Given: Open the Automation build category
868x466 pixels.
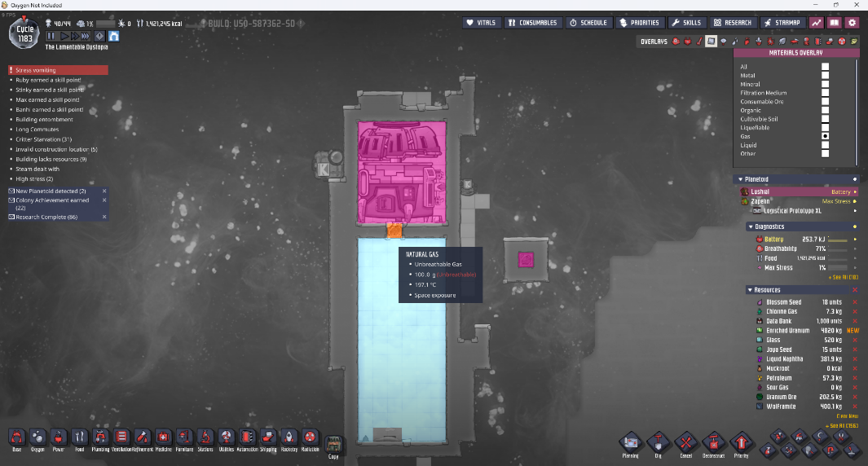Looking at the screenshot, I should point(248,439).
